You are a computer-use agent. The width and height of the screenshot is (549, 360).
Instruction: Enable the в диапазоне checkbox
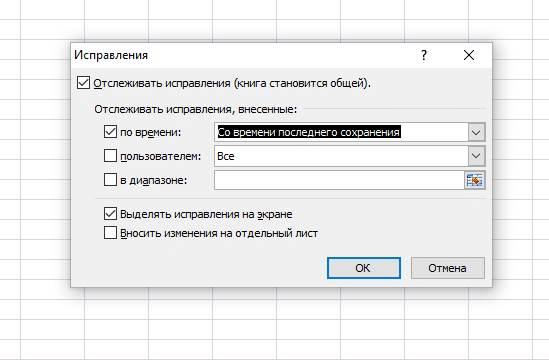110,180
